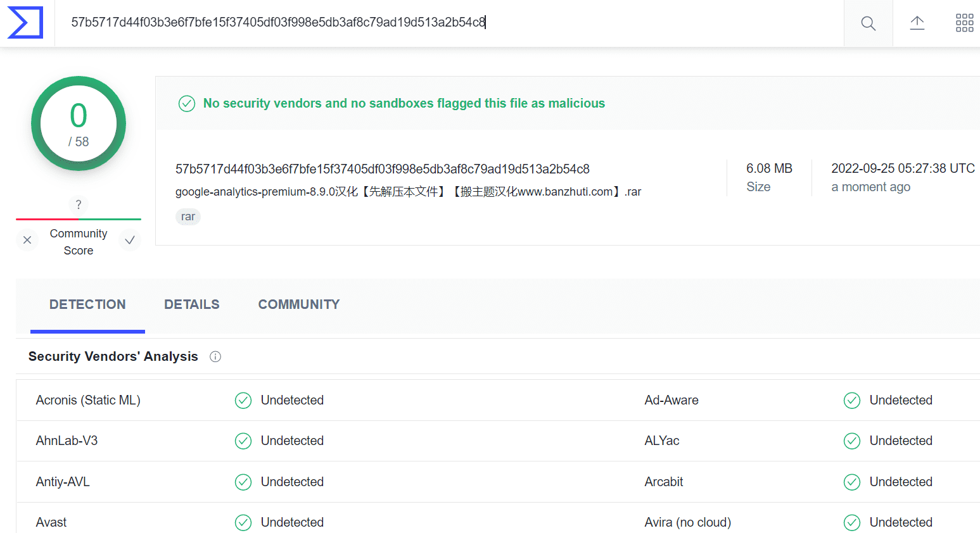Click the google-analytics-premium .rar file name
Screen dimensions: 980x533
pos(409,192)
